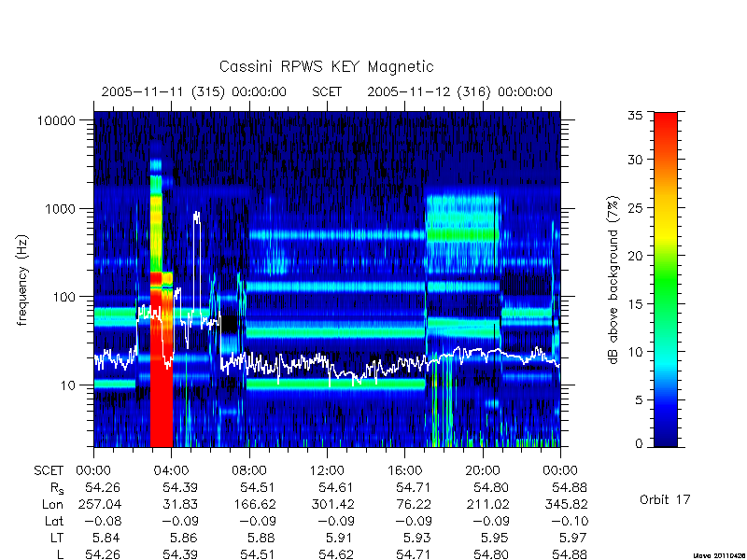Click the 'SCET' row label under the plot
This screenshot has height=560, width=747.
[49, 471]
